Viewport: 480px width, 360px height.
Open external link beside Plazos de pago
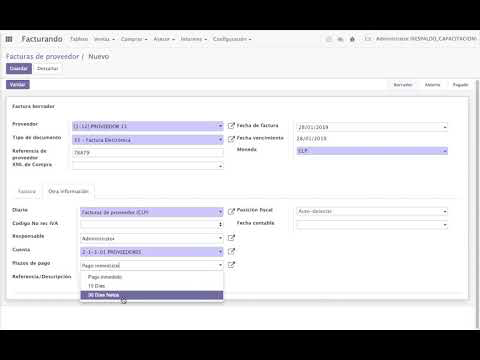point(231,265)
